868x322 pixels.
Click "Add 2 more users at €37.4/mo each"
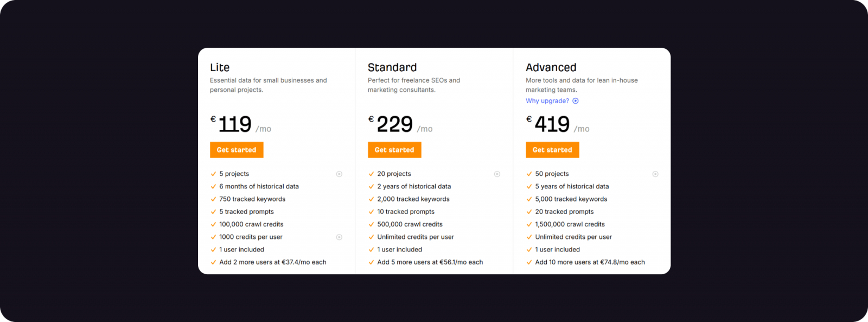(272, 262)
